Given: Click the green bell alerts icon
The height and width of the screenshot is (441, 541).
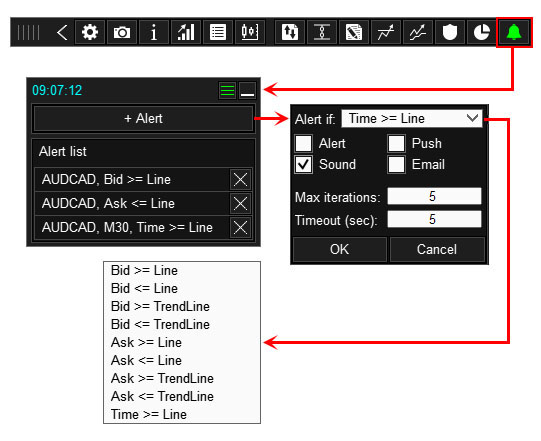Looking at the screenshot, I should click(x=514, y=32).
